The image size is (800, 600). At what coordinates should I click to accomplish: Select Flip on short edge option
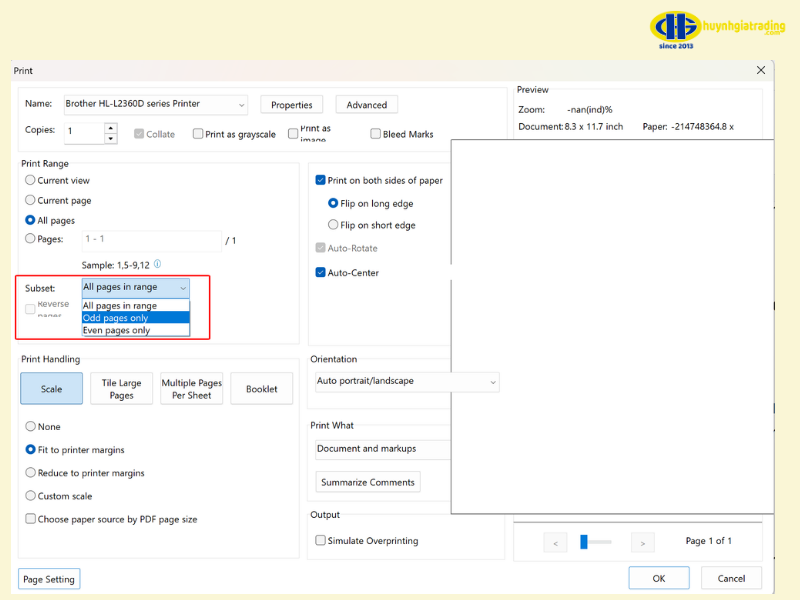pos(334,226)
